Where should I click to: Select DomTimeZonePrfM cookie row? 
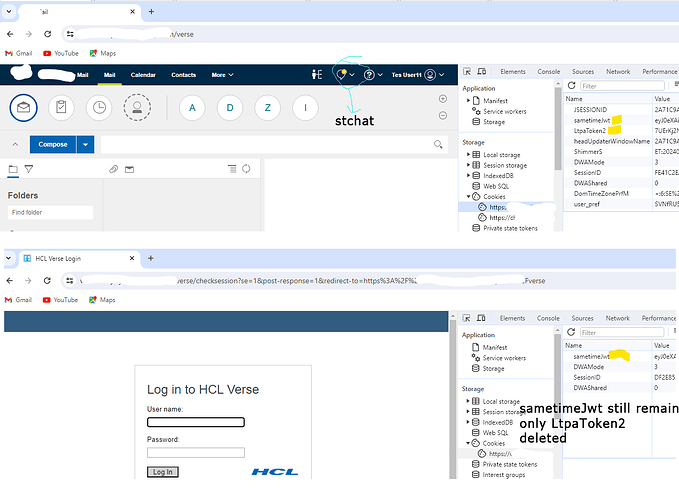click(x=621, y=194)
